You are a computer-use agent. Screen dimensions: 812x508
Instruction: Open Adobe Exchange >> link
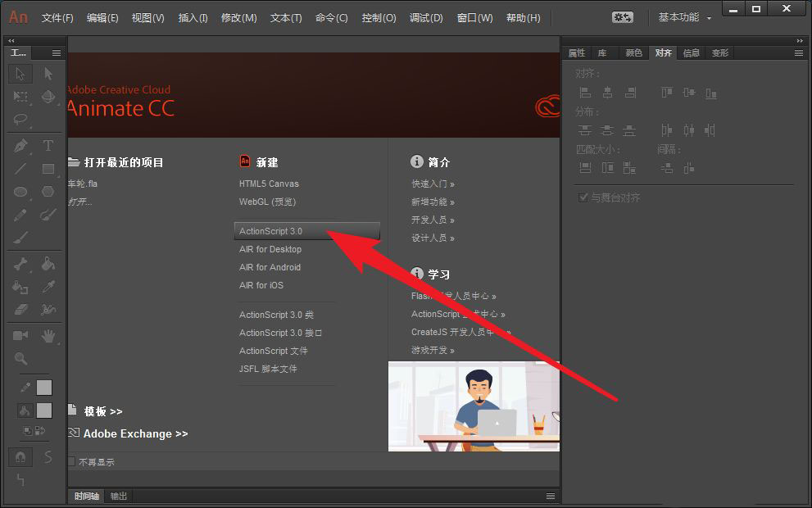point(136,433)
